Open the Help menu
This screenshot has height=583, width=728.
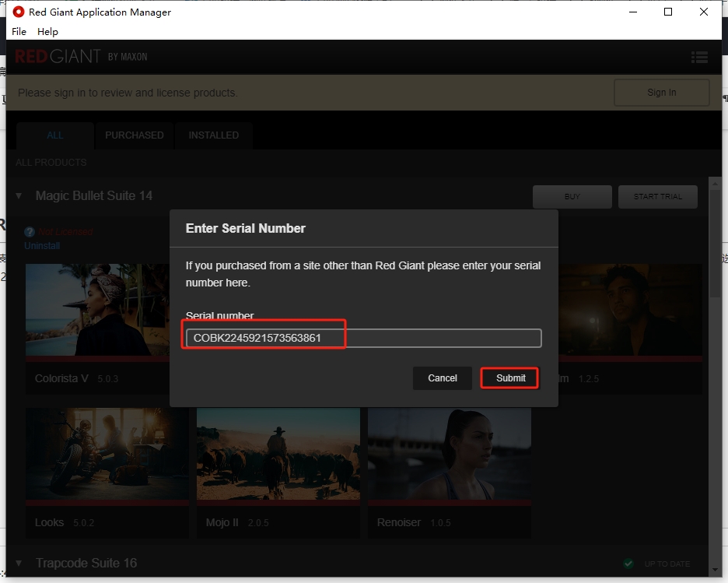click(x=47, y=32)
